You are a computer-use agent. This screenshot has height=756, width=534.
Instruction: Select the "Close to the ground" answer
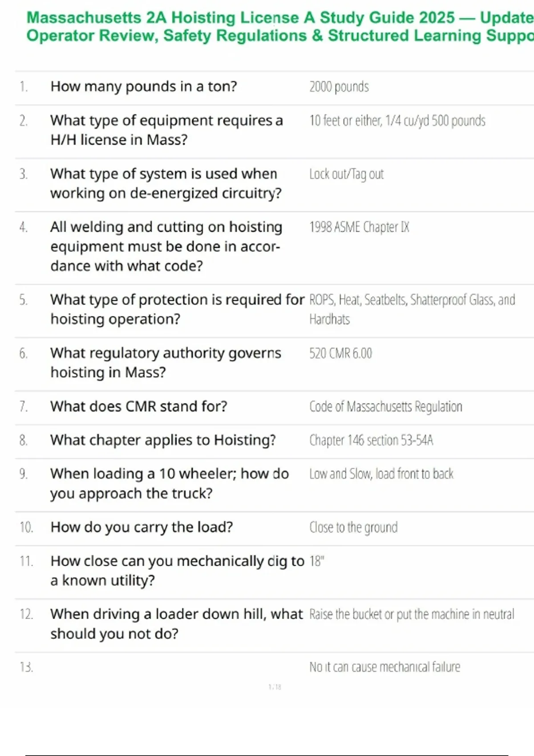click(x=353, y=527)
